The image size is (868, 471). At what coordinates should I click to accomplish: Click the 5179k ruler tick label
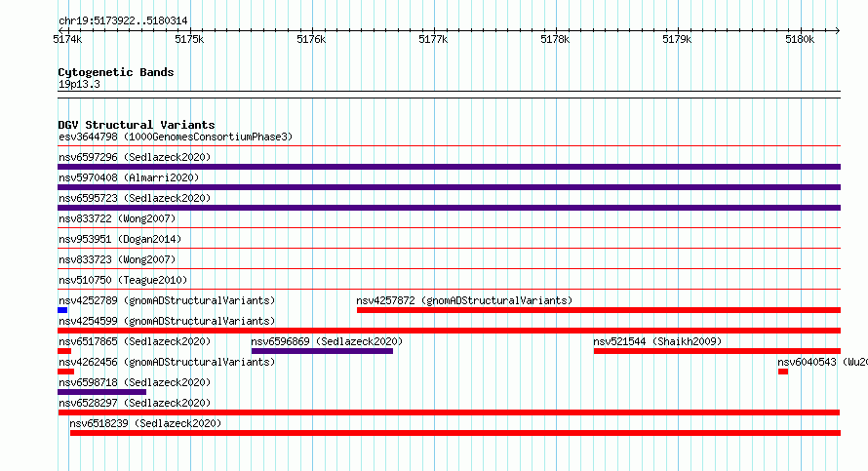[x=677, y=39]
